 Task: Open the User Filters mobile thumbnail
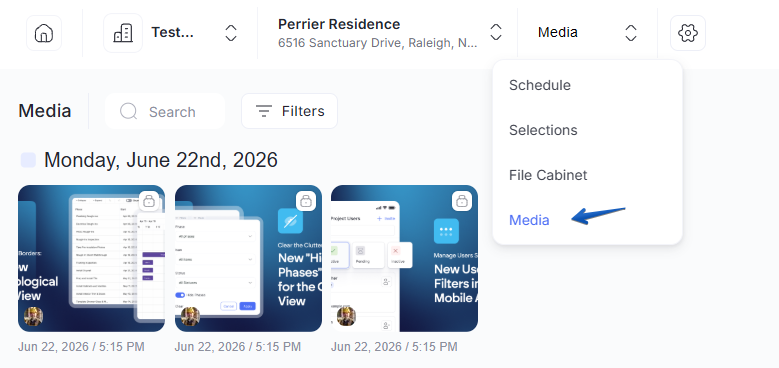(404, 258)
